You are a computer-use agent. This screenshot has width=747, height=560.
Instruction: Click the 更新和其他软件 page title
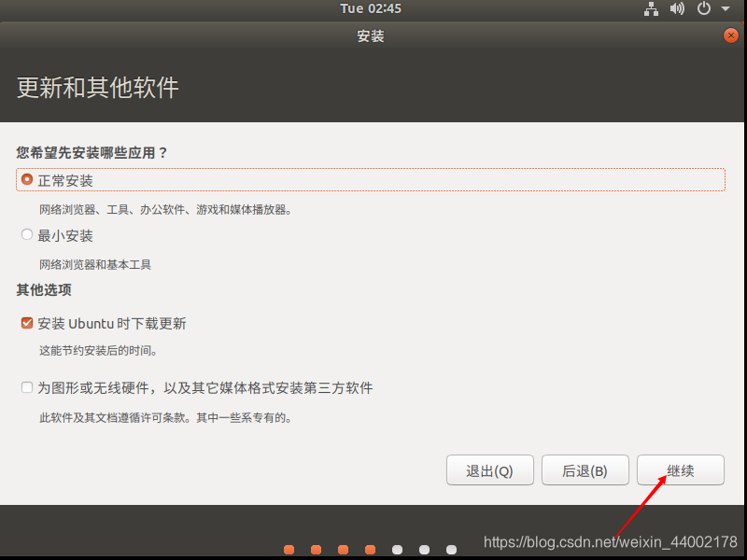[x=98, y=88]
